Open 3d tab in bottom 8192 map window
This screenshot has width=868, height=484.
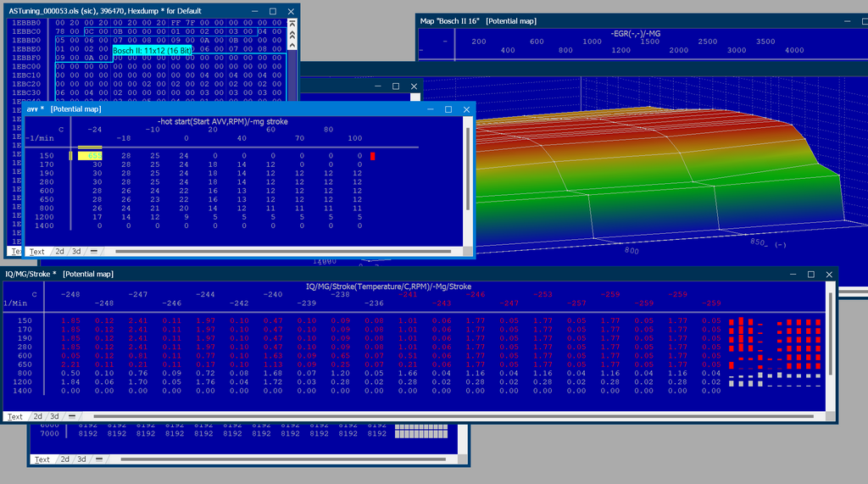[x=81, y=459]
